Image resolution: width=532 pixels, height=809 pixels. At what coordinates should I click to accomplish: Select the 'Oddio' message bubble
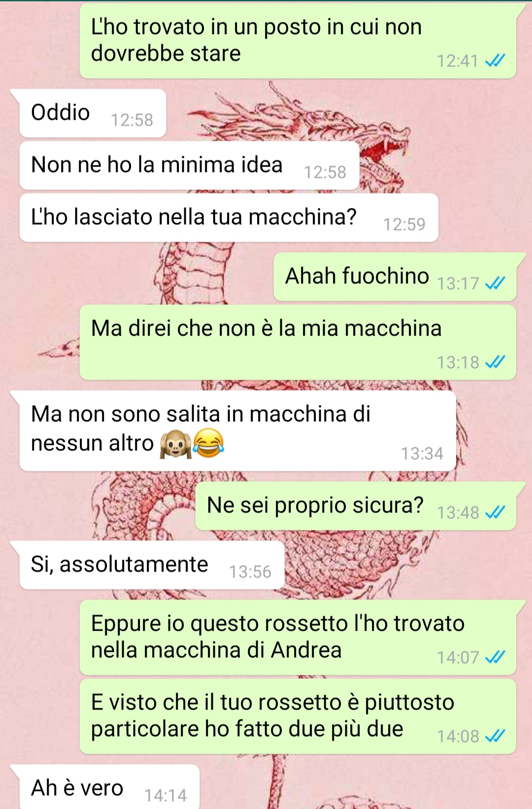93,113
